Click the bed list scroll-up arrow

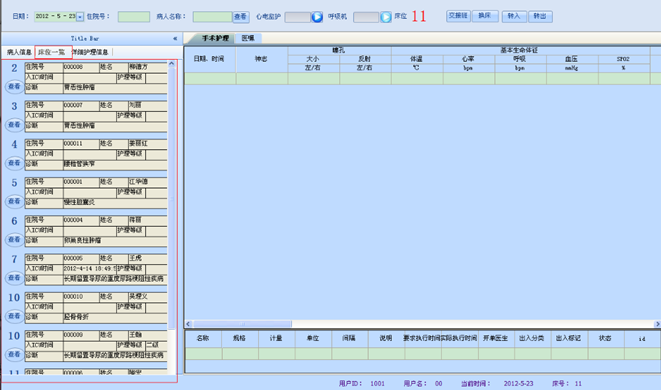(x=172, y=64)
